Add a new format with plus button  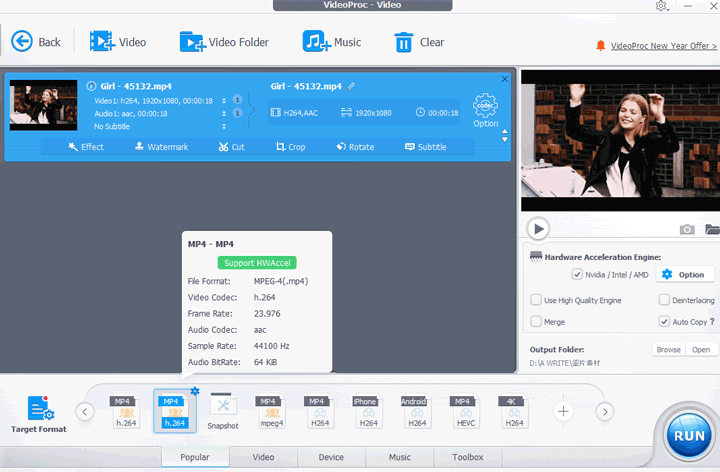click(563, 411)
